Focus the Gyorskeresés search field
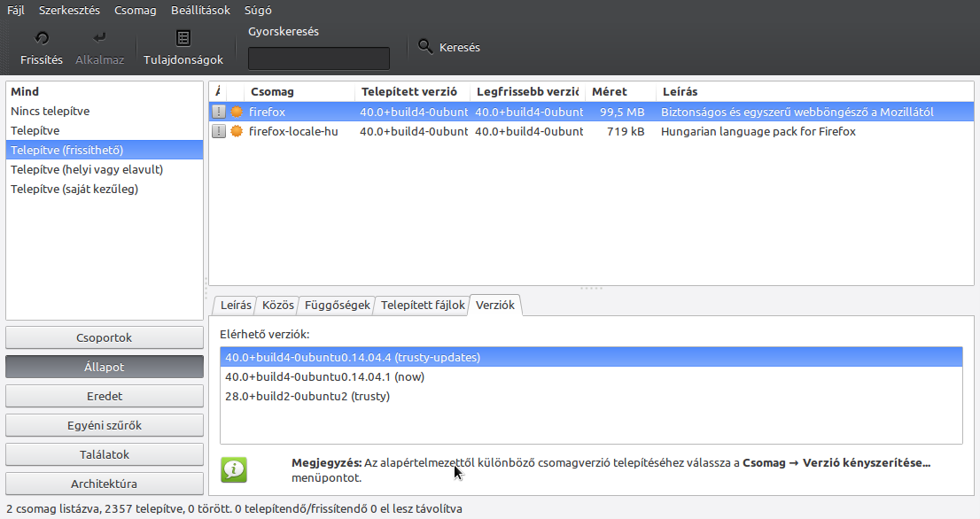This screenshot has width=980, height=519. 319,58
